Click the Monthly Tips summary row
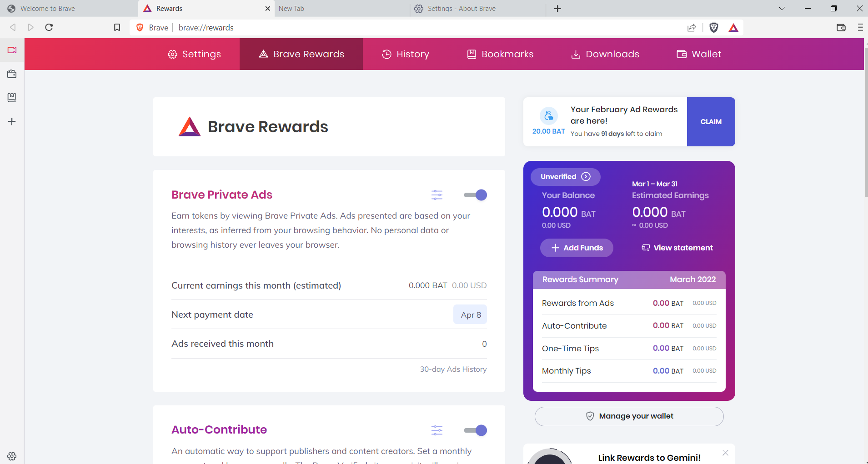Viewport: 868px width, 464px height. click(x=629, y=371)
